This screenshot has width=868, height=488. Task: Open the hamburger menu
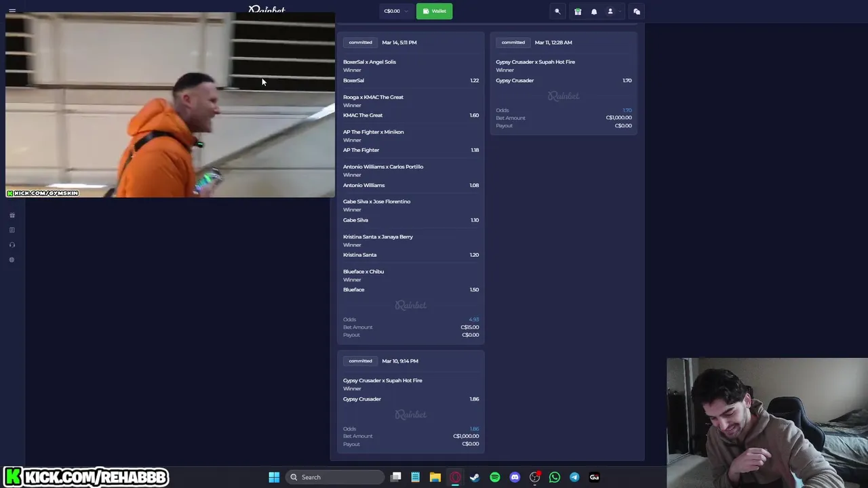coord(12,10)
